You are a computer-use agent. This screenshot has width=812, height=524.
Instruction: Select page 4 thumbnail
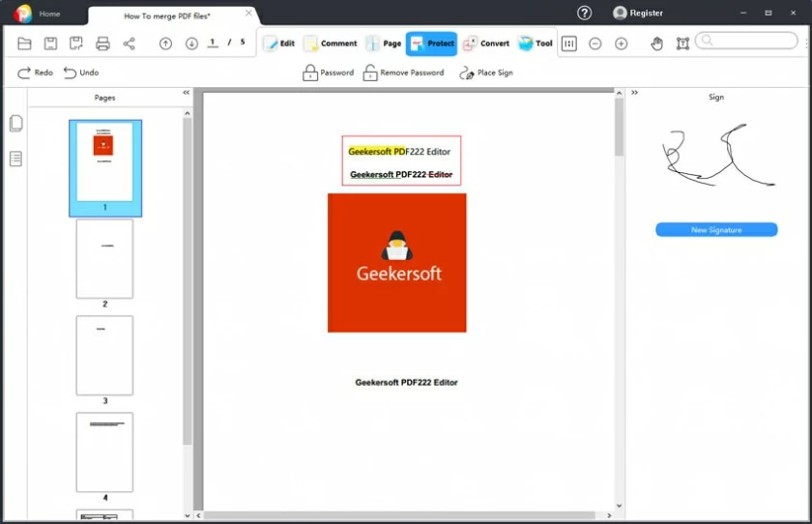point(104,452)
